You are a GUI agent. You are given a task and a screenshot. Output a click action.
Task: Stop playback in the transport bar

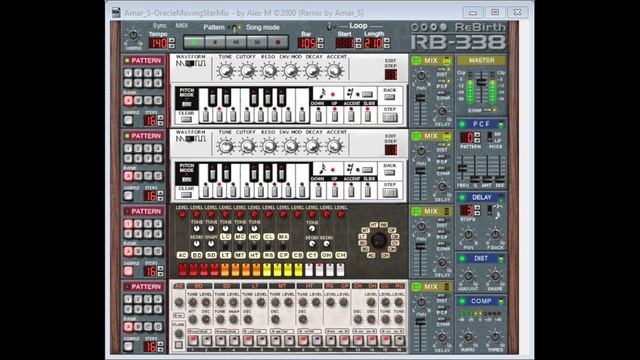215,42
